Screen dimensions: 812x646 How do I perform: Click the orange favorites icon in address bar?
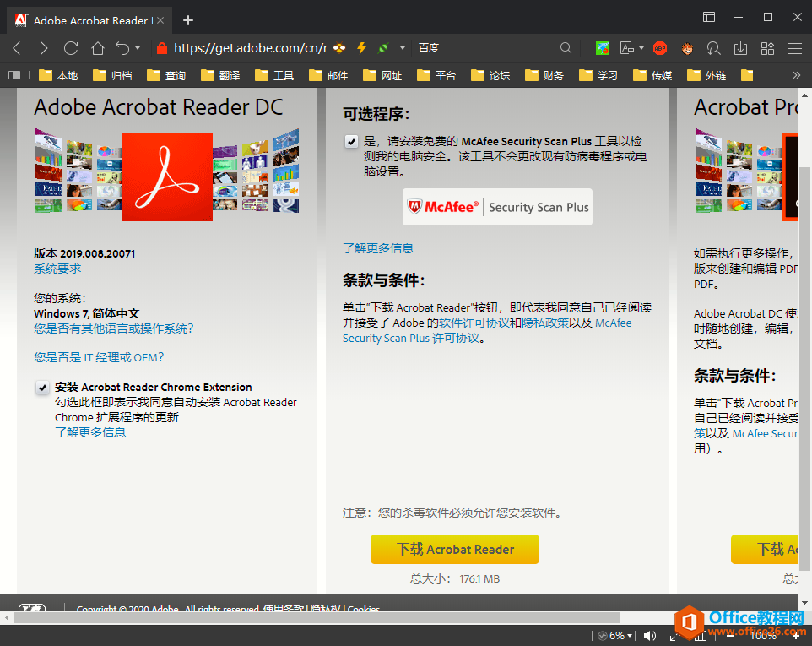point(339,48)
